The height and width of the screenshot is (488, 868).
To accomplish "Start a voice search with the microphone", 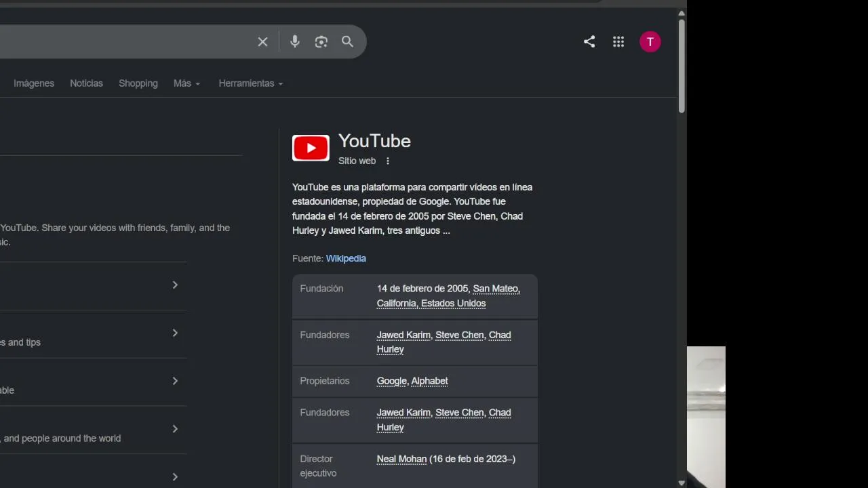I will tap(294, 42).
